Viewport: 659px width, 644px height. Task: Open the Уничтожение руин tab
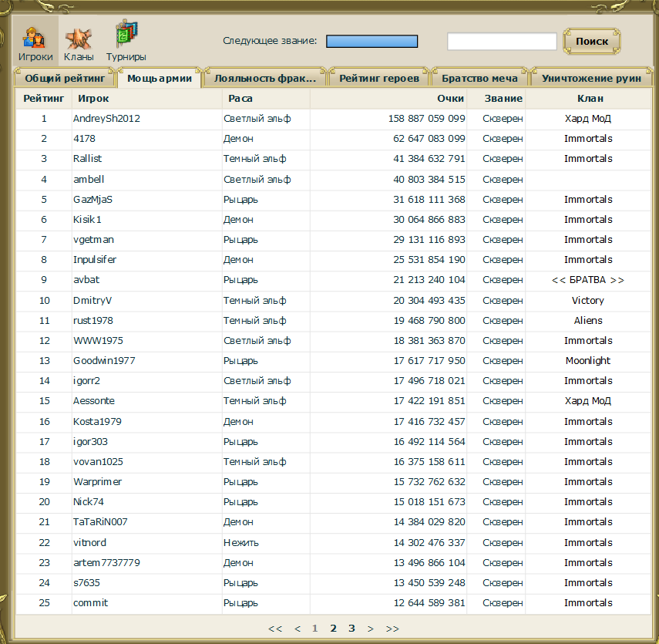pos(591,78)
